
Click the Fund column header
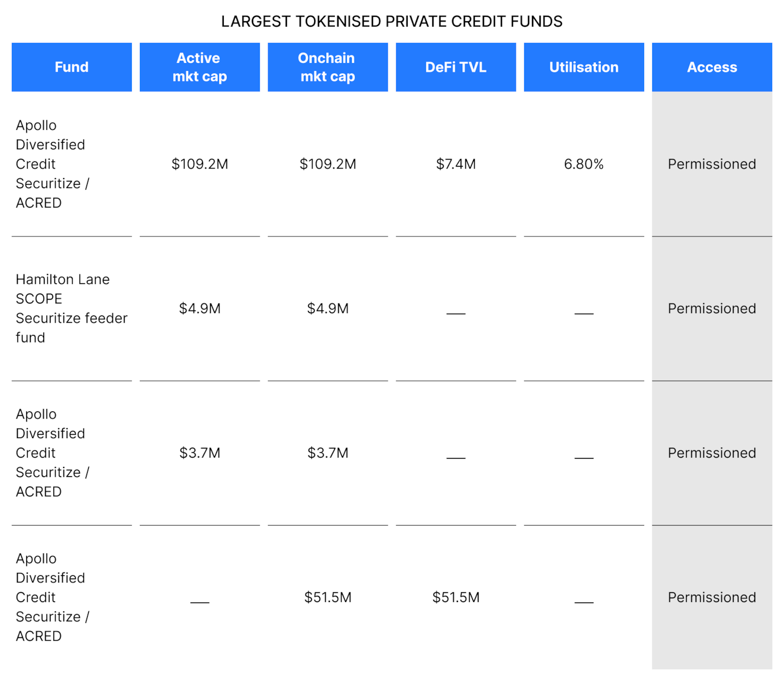(71, 67)
